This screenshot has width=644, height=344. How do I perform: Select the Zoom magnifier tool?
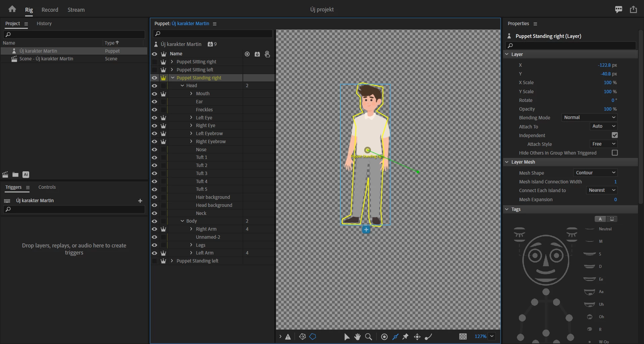click(x=368, y=337)
